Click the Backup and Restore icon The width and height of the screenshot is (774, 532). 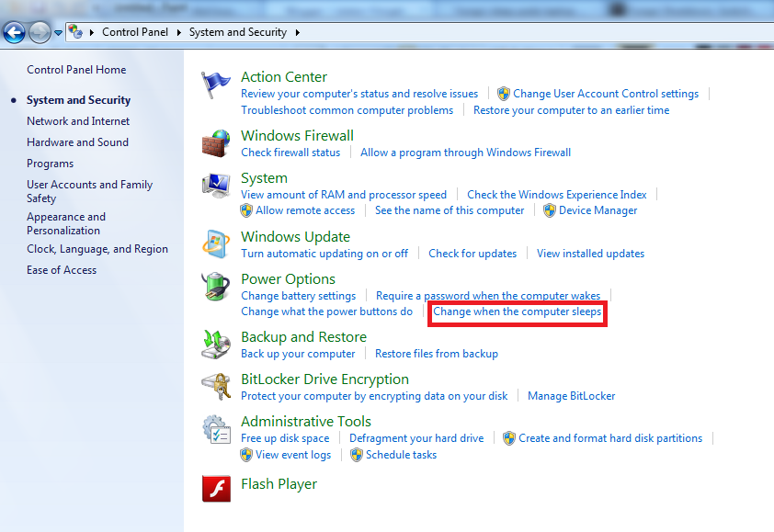[216, 345]
